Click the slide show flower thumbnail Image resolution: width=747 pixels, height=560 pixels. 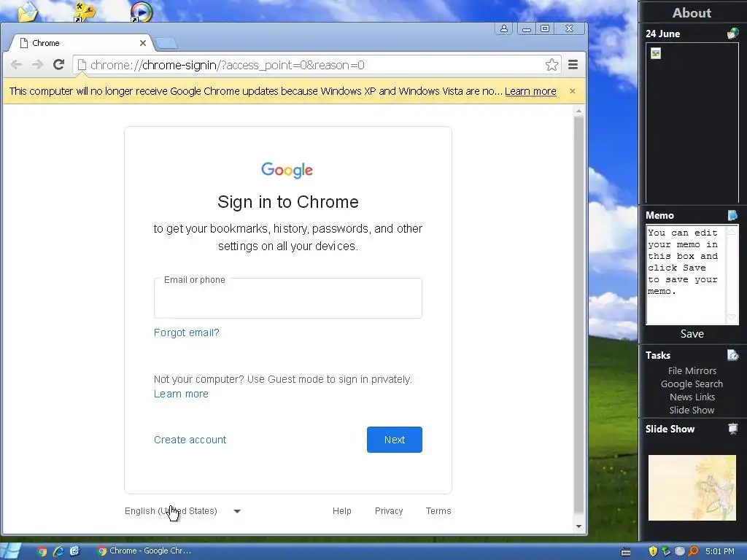[692, 488]
